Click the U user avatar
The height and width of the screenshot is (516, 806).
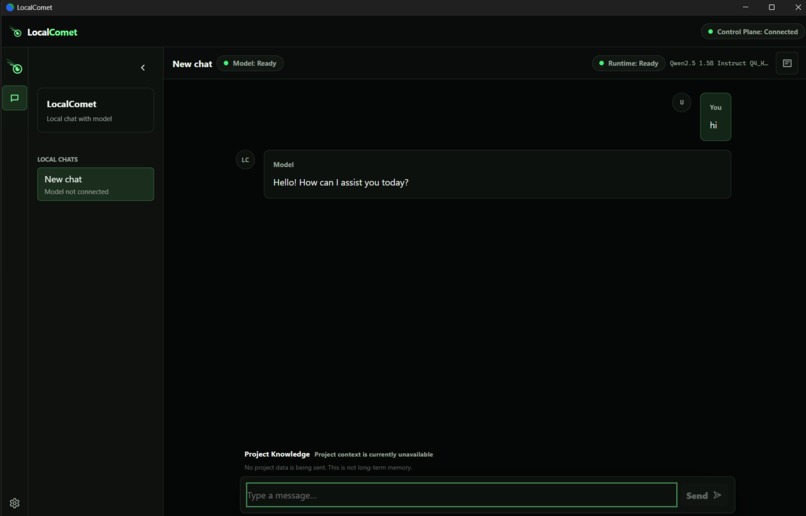point(682,102)
